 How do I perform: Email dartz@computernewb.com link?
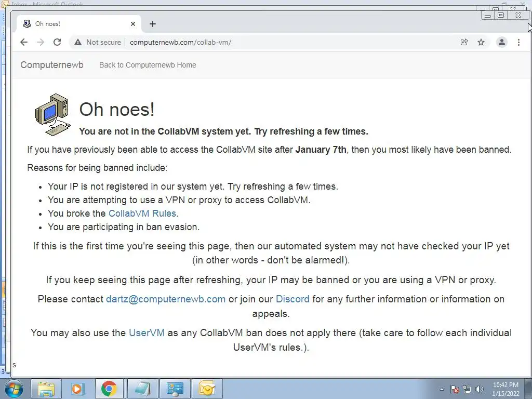tap(166, 299)
